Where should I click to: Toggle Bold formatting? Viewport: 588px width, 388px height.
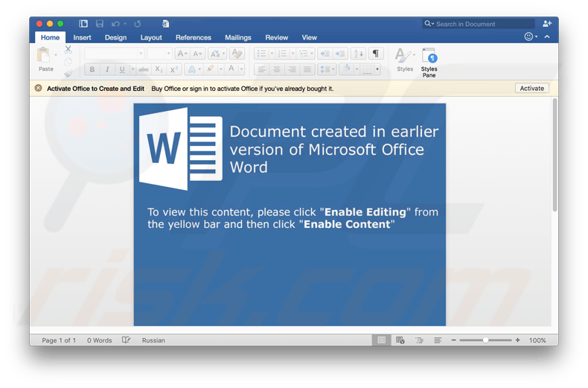[92, 69]
